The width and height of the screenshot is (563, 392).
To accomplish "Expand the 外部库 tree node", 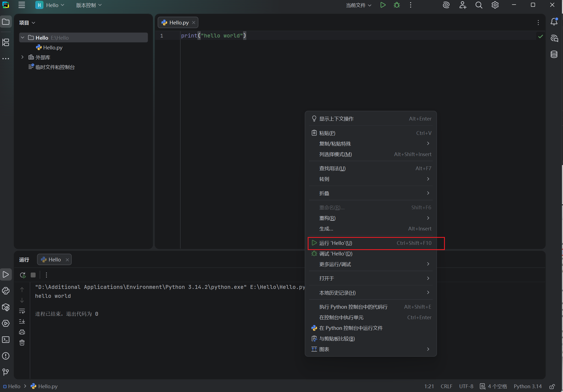I will click(23, 57).
